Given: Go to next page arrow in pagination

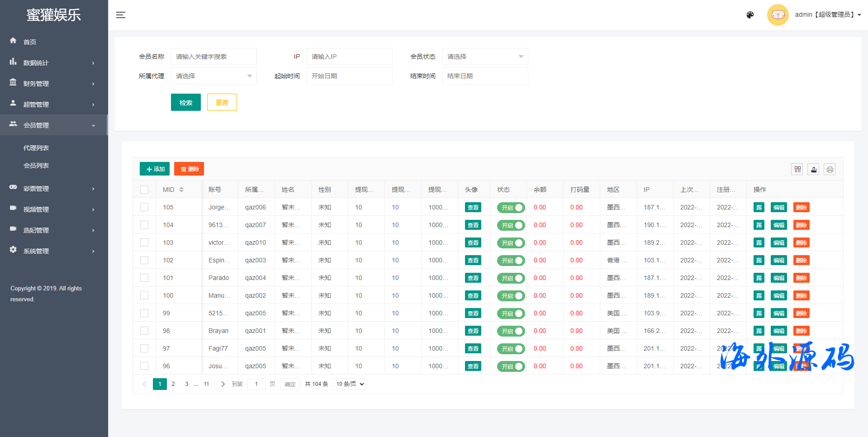Looking at the screenshot, I should [223, 384].
